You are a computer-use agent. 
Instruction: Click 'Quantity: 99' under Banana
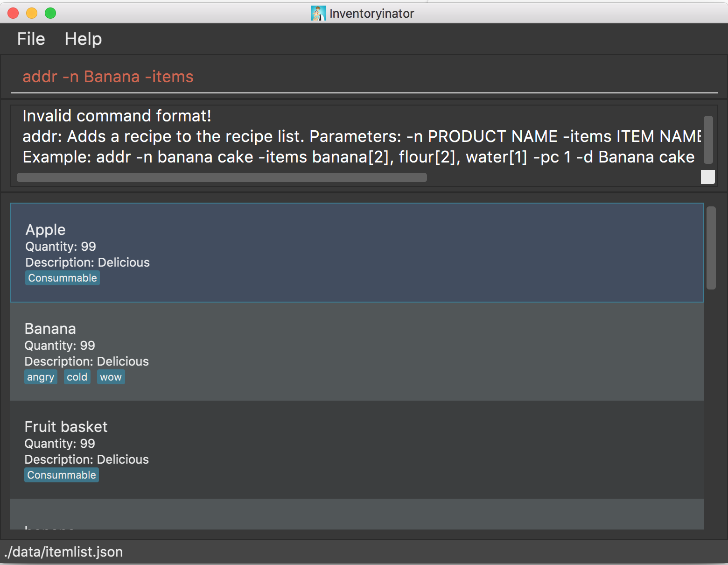tap(60, 346)
